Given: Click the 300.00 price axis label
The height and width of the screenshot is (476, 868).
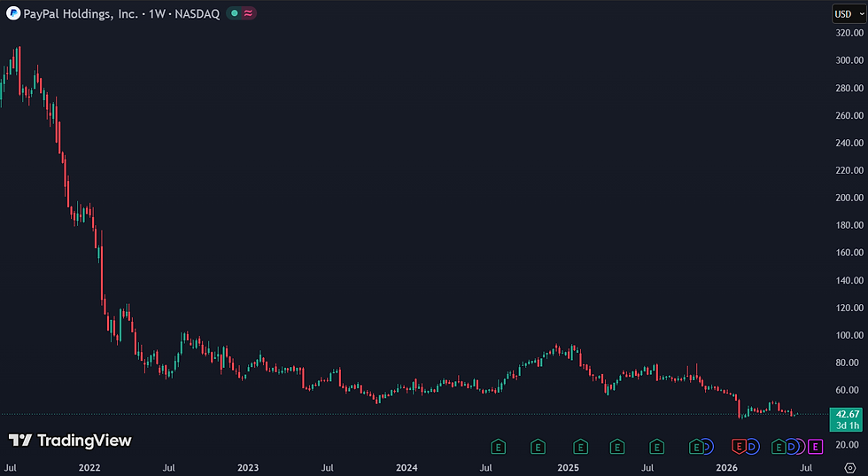Looking at the screenshot, I should 849,60.
